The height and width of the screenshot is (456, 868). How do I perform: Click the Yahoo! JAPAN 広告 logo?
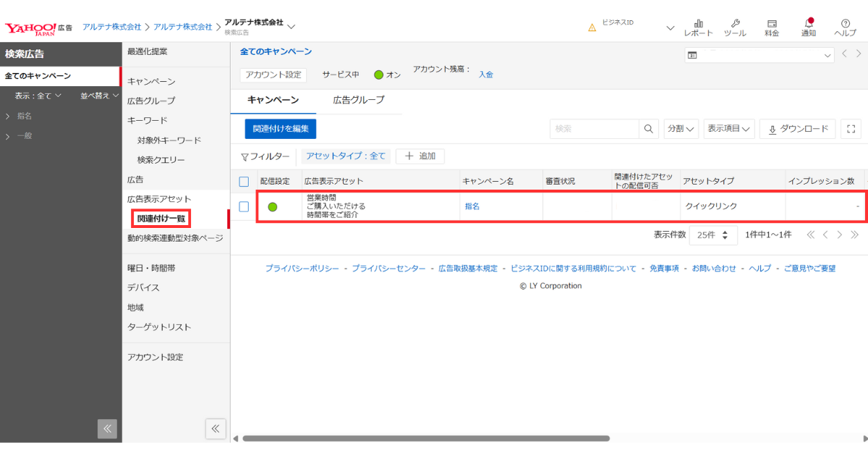(38, 28)
